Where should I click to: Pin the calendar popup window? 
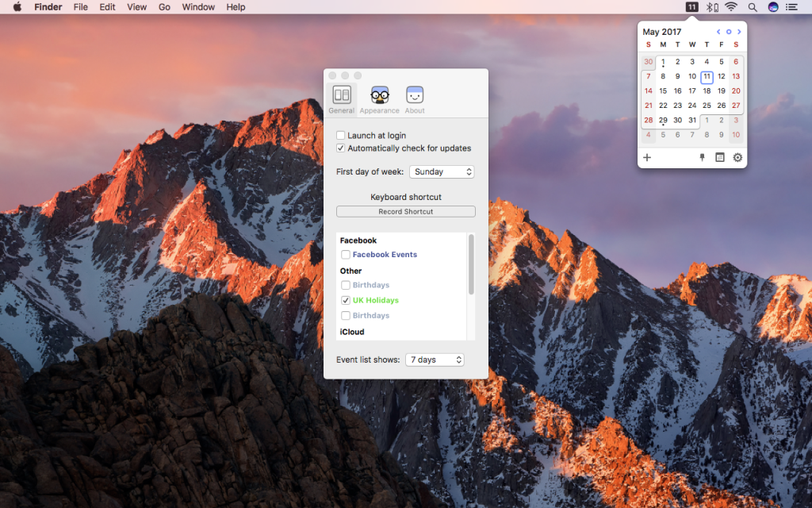coord(702,157)
